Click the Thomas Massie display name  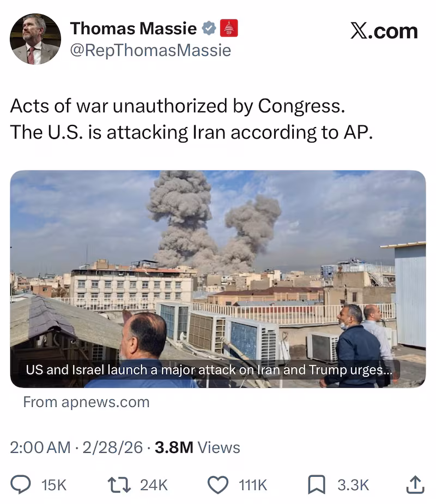coord(134,29)
